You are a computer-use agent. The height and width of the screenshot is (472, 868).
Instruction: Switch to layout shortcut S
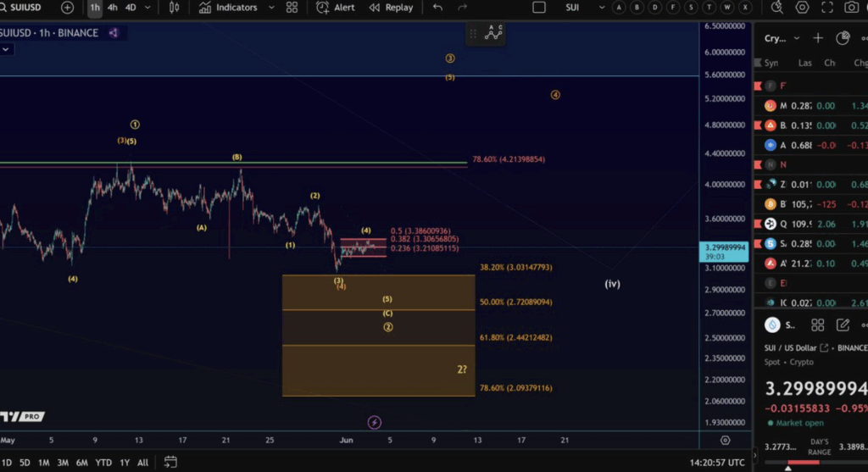pos(691,7)
